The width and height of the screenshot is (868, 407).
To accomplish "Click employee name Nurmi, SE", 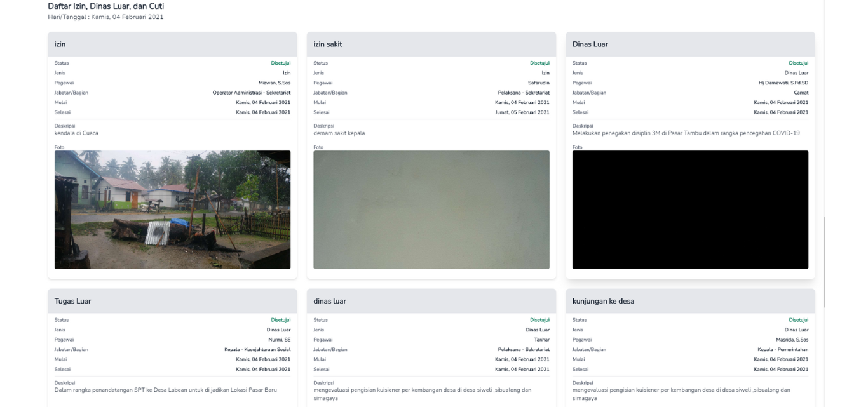I will 279,340.
